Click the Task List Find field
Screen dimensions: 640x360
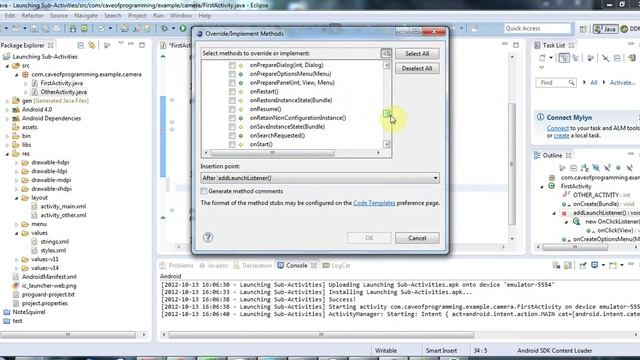555,82
